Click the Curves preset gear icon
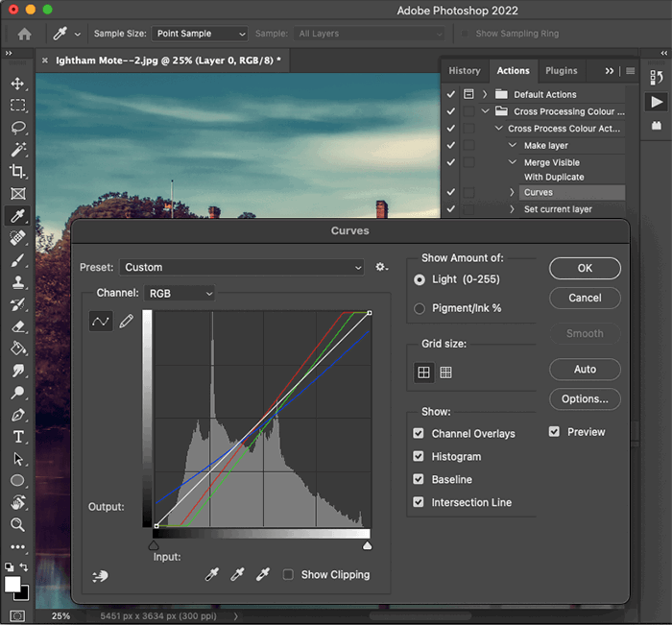Image resolution: width=672 pixels, height=625 pixels. 381,267
